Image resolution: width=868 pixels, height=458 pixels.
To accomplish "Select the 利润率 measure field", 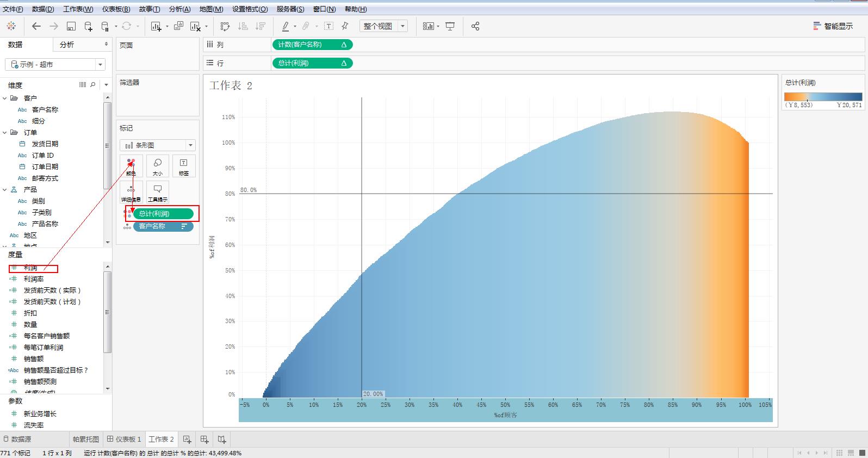I will point(34,279).
